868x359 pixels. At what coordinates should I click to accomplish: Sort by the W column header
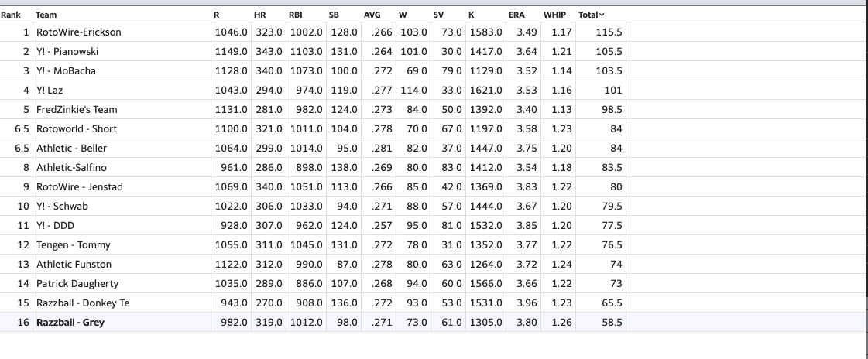coord(403,15)
